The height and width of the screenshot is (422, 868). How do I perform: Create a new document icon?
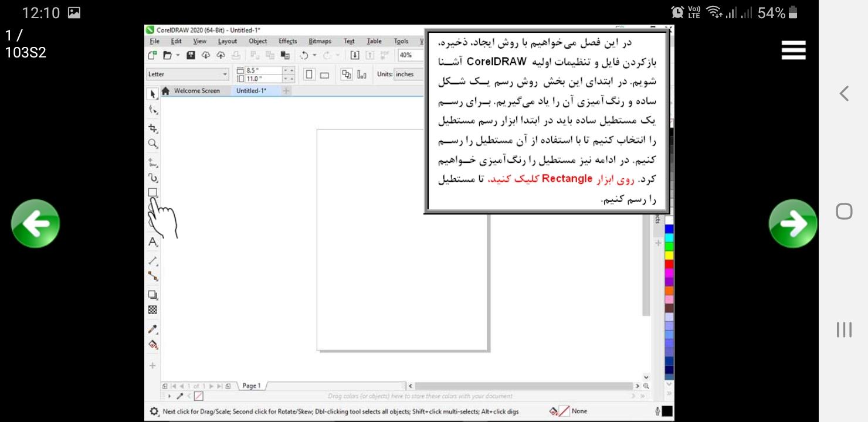(x=152, y=56)
